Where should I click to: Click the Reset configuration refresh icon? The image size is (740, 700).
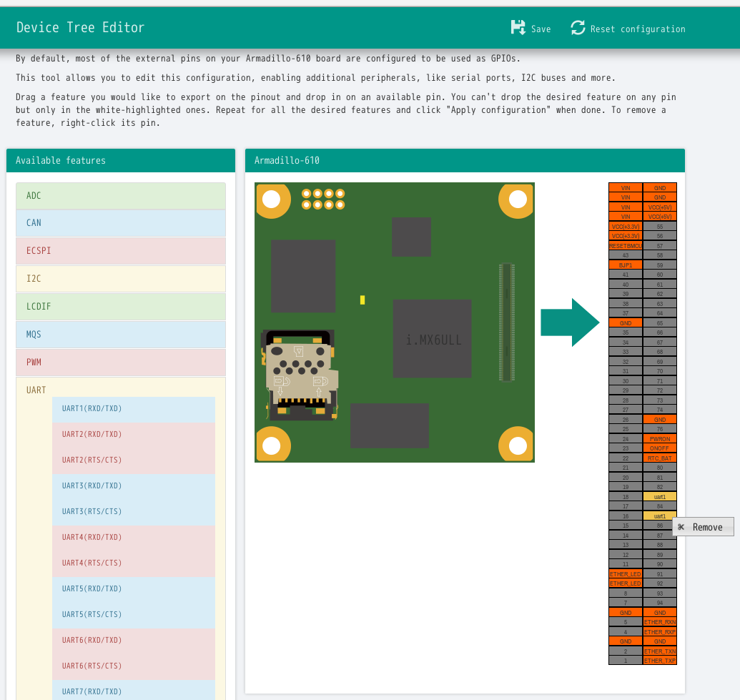[x=578, y=28]
